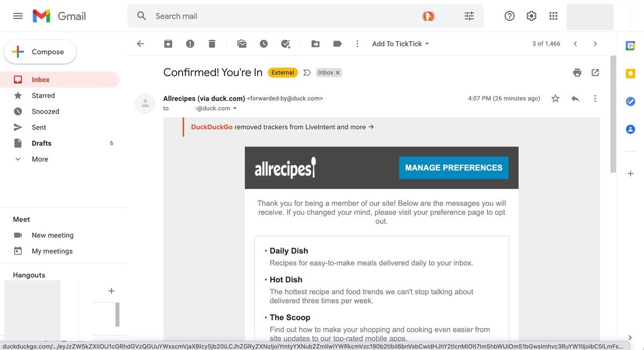The height and width of the screenshot is (350, 644).
Task: Expand More in the left sidebar
Action: tap(40, 159)
